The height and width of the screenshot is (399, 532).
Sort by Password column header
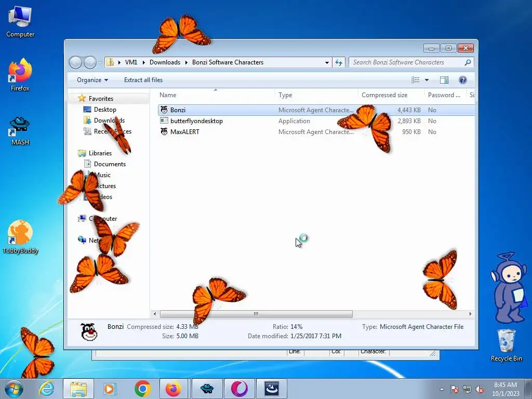coord(445,95)
